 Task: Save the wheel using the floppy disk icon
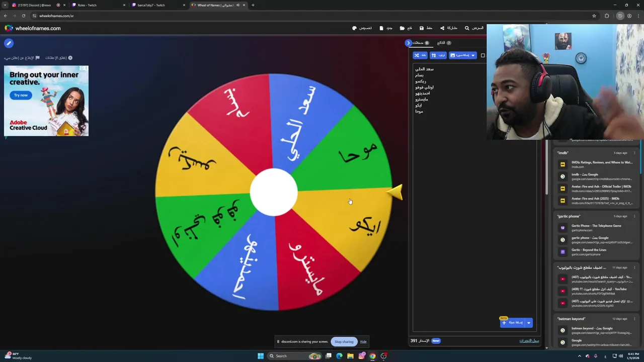(426, 28)
